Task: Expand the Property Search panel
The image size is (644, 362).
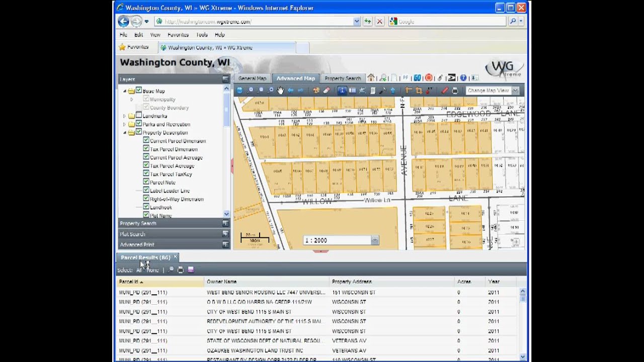Action: pyautogui.click(x=225, y=223)
